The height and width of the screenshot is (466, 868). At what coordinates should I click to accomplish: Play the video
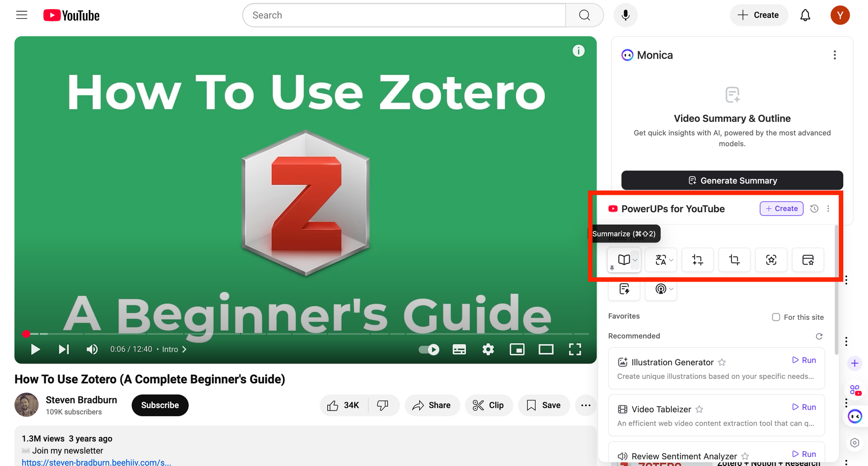[x=35, y=349]
